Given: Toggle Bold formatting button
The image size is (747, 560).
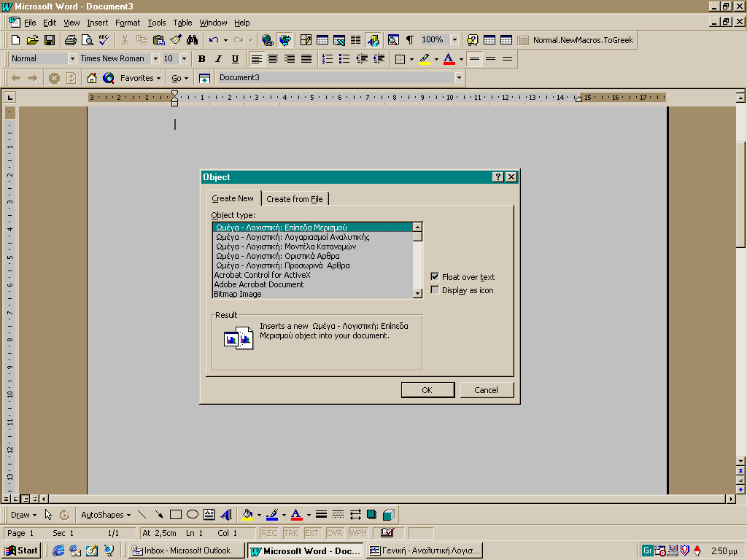Looking at the screenshot, I should (x=201, y=59).
